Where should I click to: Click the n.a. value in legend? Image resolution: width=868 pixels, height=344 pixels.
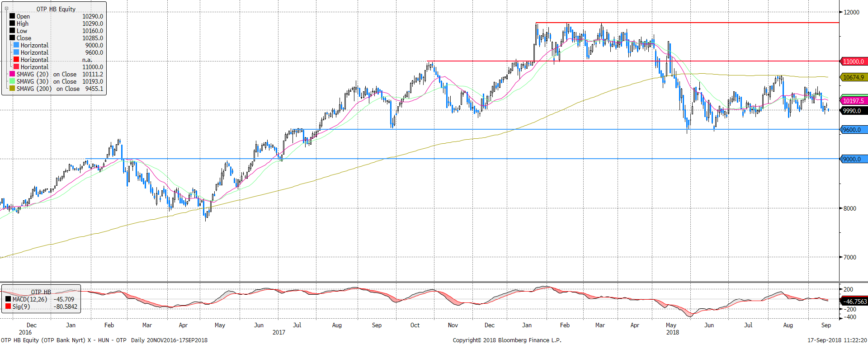[87, 60]
